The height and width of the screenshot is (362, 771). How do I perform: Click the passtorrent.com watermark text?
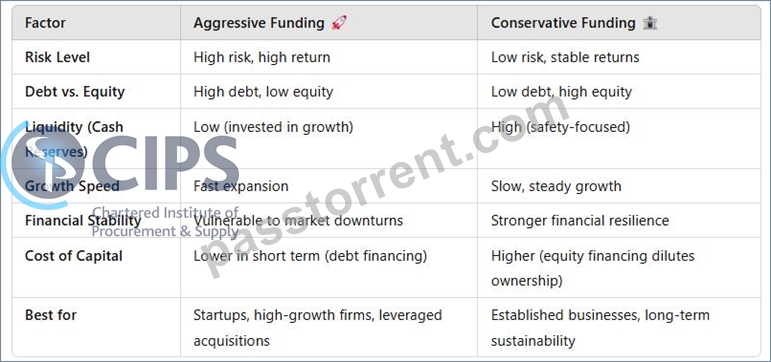[x=387, y=186]
